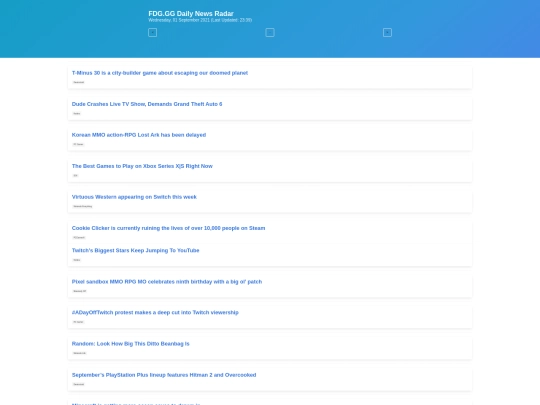
Task: Click the source tag under T-Minus 30 headline
Action: click(x=79, y=82)
